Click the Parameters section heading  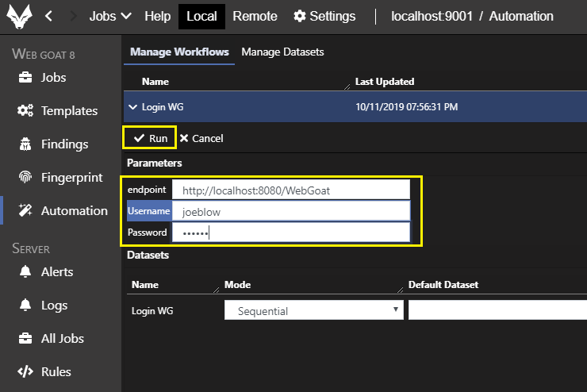tap(154, 163)
